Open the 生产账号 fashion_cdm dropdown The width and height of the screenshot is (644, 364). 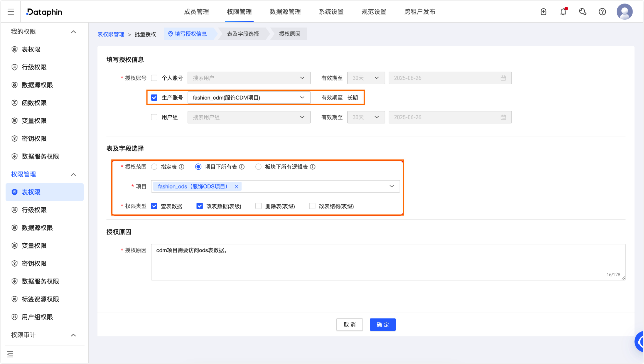pyautogui.click(x=249, y=98)
